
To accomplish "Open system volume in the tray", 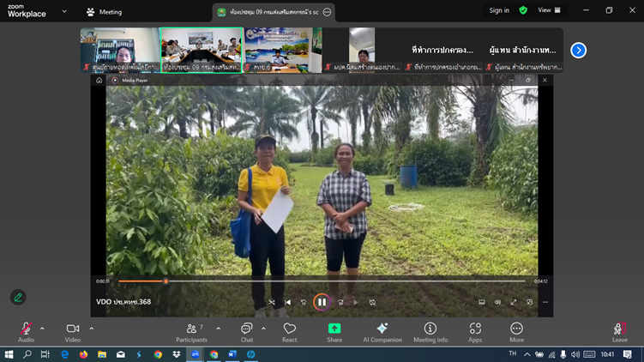I will click(x=575, y=354).
